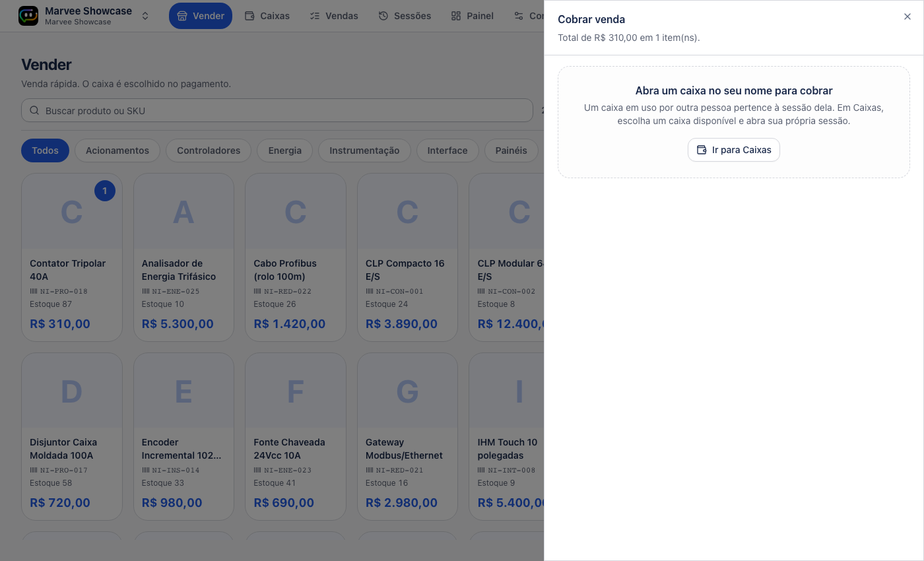The image size is (924, 561).
Task: Close the Cobrar venda panel
Action: (x=907, y=16)
